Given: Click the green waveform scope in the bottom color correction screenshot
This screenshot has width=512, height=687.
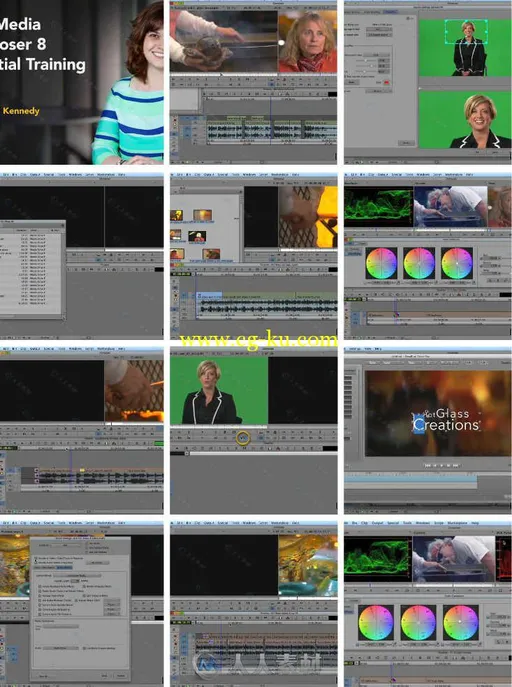Looking at the screenshot, I should click(378, 559).
